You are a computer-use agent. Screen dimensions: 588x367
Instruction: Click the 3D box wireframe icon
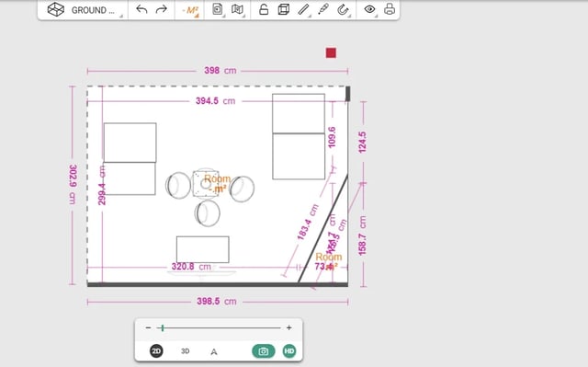click(284, 9)
